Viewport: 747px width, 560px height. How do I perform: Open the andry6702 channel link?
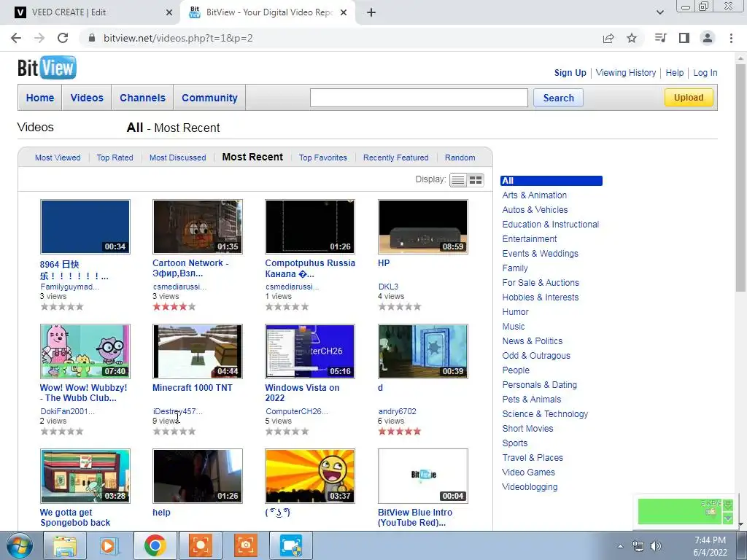(398, 411)
